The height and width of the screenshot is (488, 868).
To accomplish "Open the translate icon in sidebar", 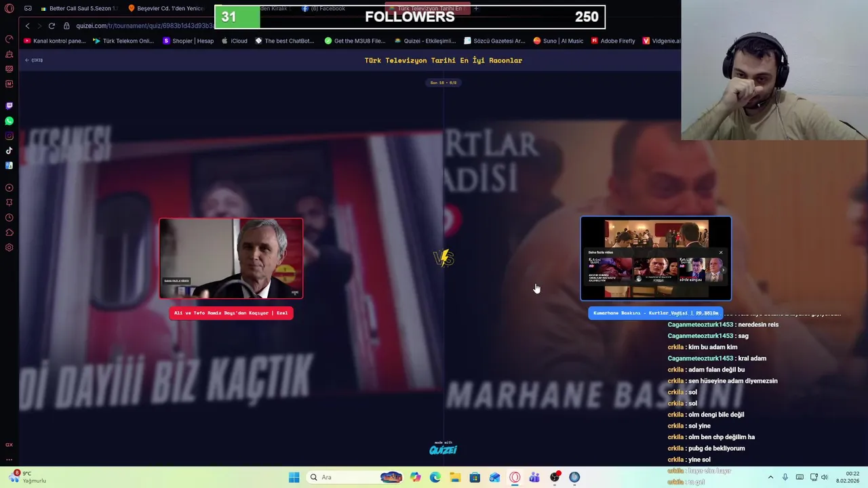I will (x=9, y=165).
